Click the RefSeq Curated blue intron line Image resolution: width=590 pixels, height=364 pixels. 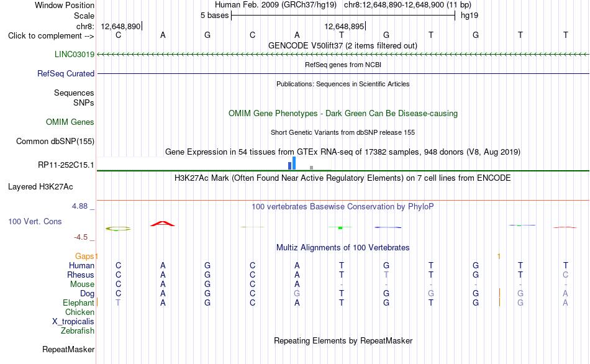pos(343,73)
